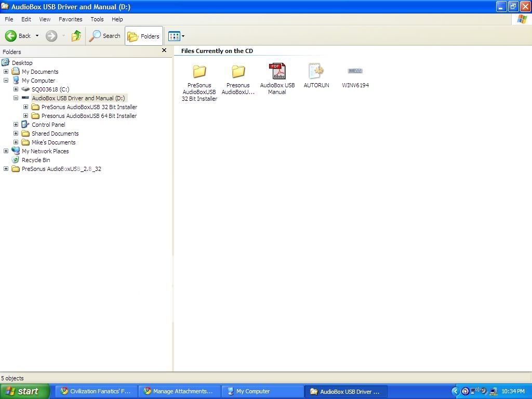Select Presonus AudioBoxUSB 64 Bit Installer tree label
The height and width of the screenshot is (399, 532).
pyautogui.click(x=89, y=116)
